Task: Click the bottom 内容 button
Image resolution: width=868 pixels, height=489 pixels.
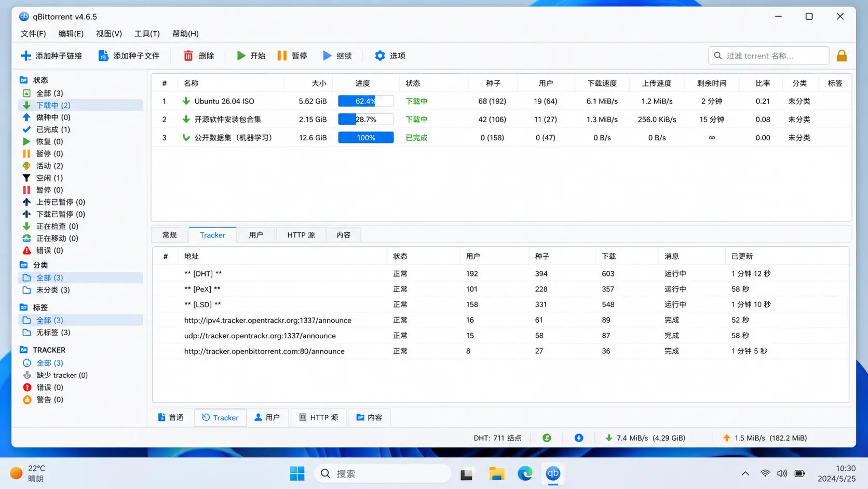Action: [369, 417]
